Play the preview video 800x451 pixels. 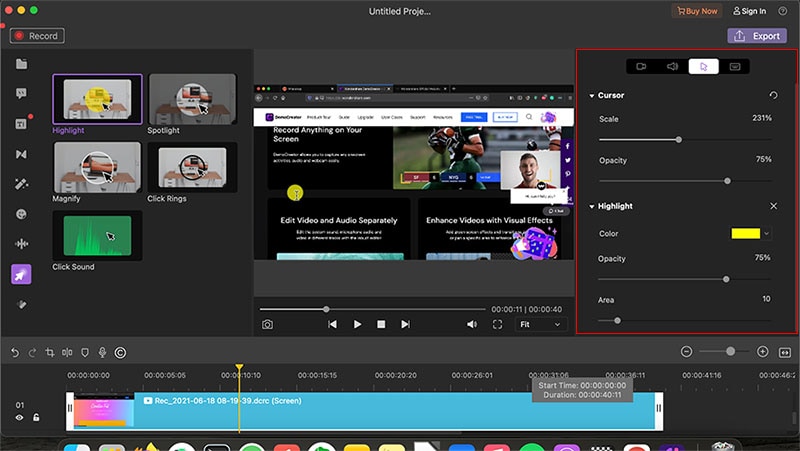[357, 324]
